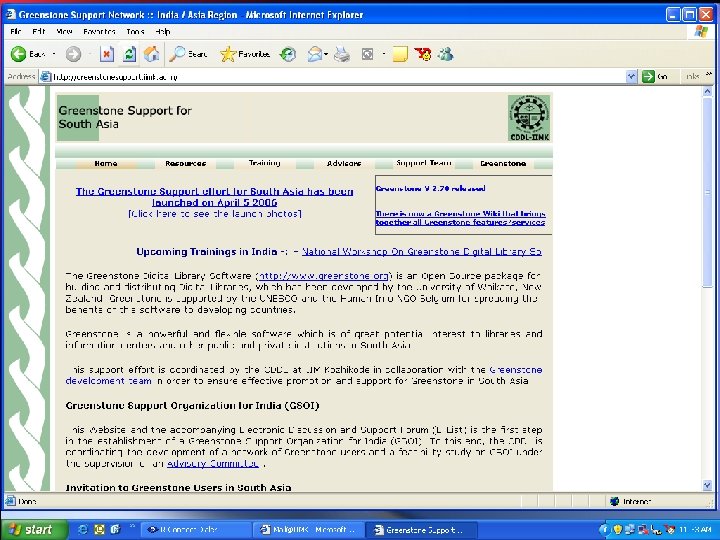The width and height of the screenshot is (720, 540).
Task: Open Windows Messenger people icon
Action: point(445,54)
